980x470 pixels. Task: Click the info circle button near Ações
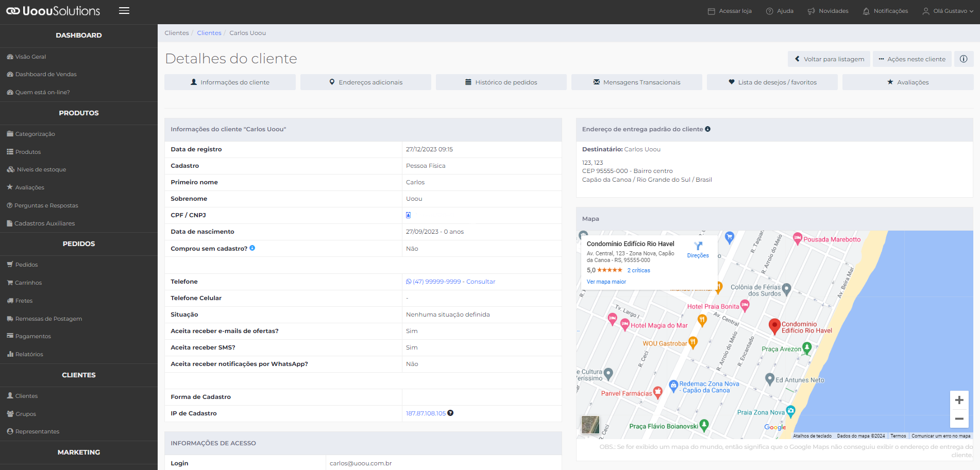pos(964,59)
